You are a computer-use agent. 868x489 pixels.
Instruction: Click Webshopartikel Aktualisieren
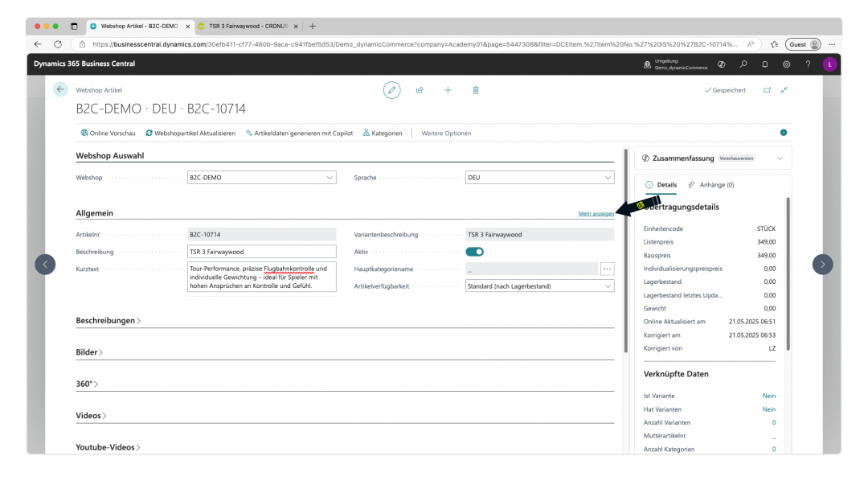tap(190, 133)
